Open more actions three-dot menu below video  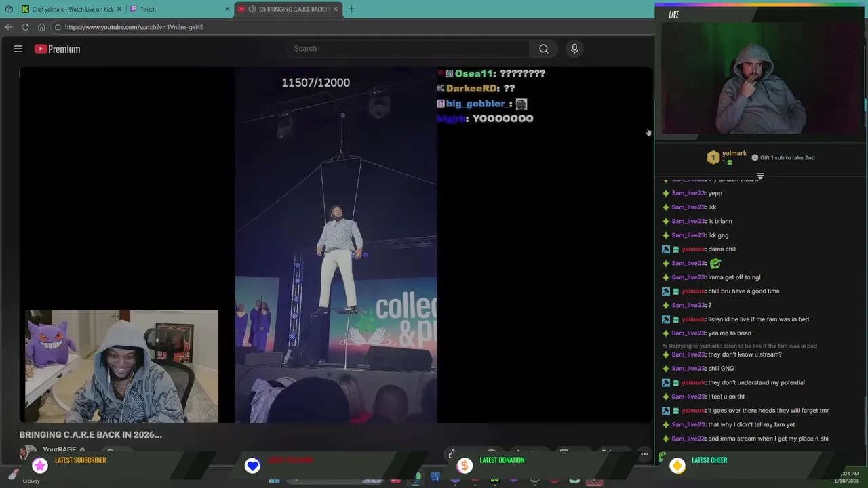tap(644, 453)
